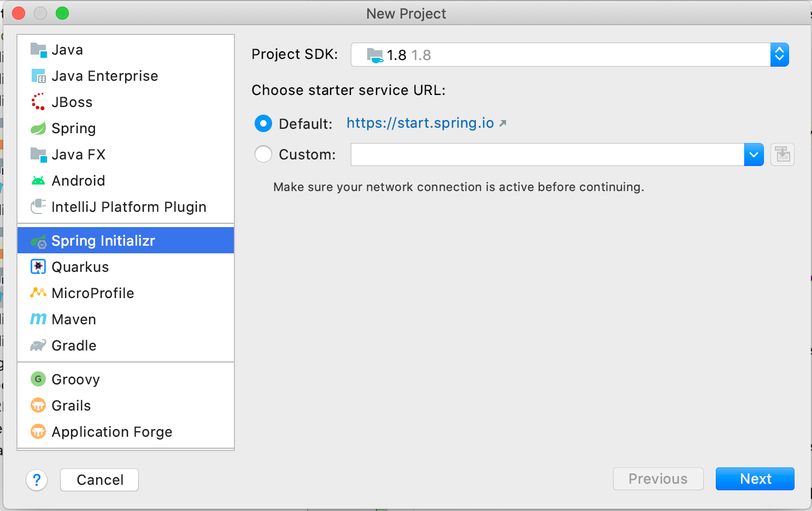Click the Gradle elephant icon
This screenshot has height=511, width=812.
coord(38,346)
